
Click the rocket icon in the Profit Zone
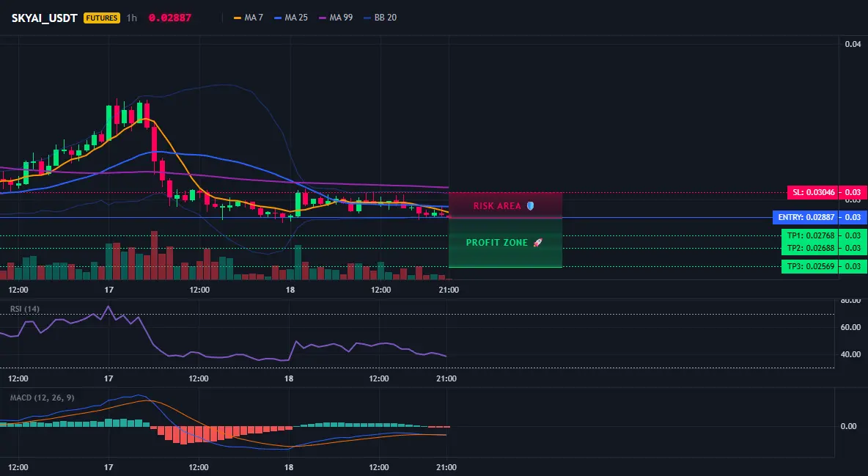[x=537, y=243]
